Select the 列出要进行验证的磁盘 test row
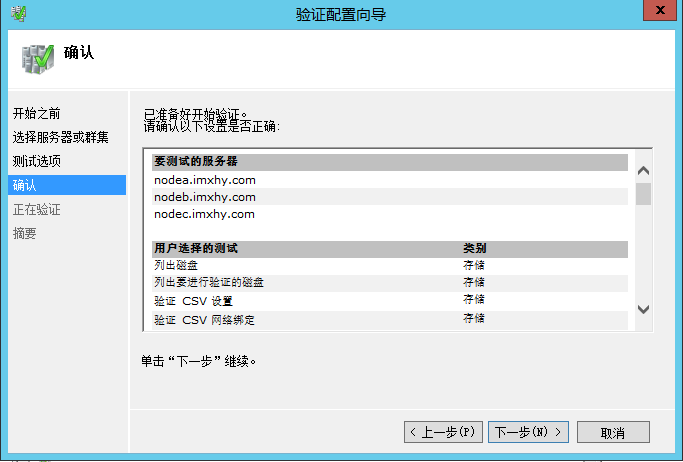This screenshot has width=683, height=462. coord(390,282)
